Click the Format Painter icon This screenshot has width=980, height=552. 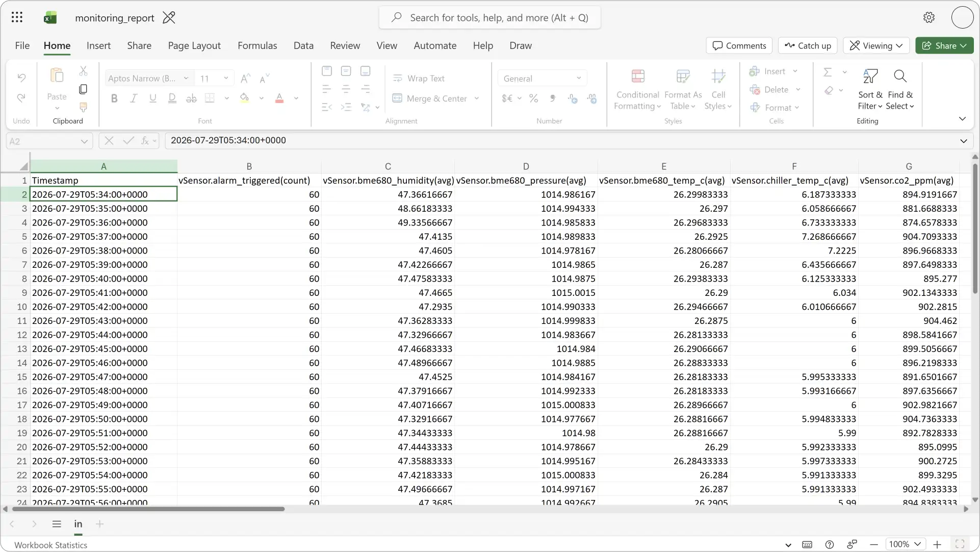tap(83, 107)
